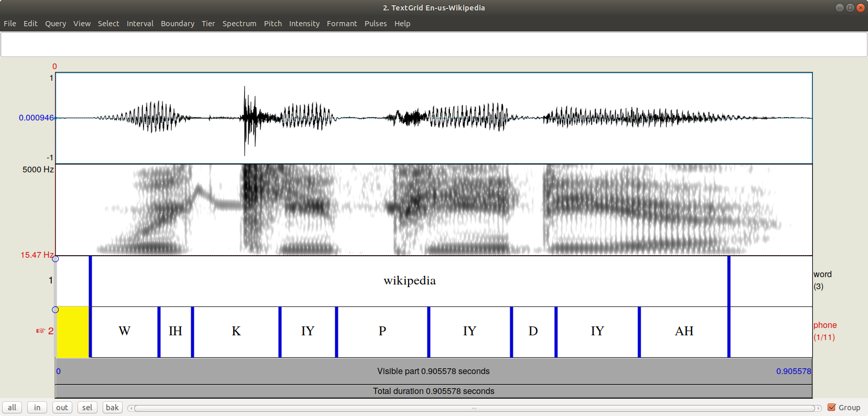Image resolution: width=868 pixels, height=416 pixels.
Task: Click the interval text entry field
Action: pos(434,45)
